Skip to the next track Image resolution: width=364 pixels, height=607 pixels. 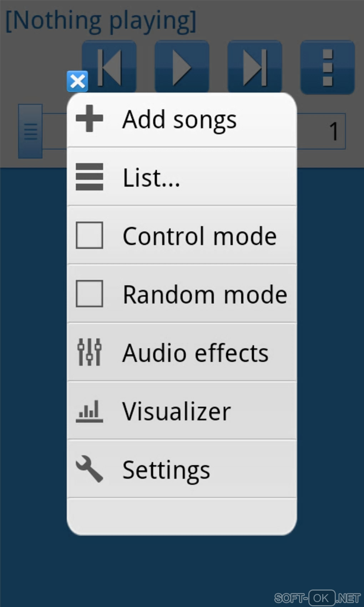coord(254,67)
